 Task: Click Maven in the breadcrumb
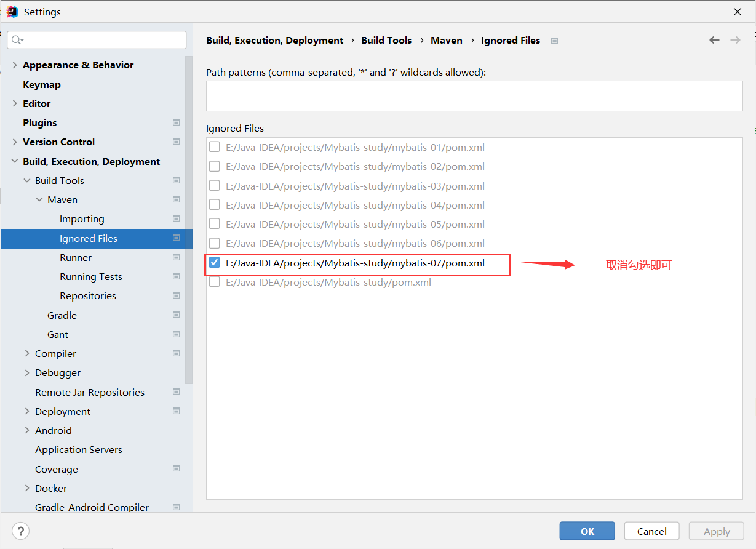click(447, 40)
